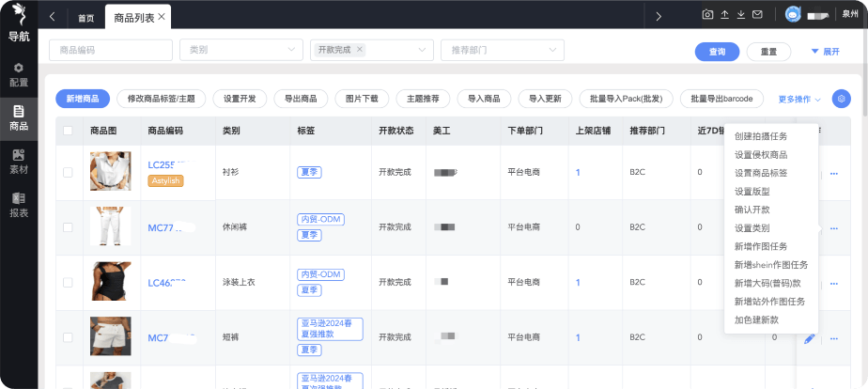
Task: Click the download icon in top bar
Action: pos(741,15)
